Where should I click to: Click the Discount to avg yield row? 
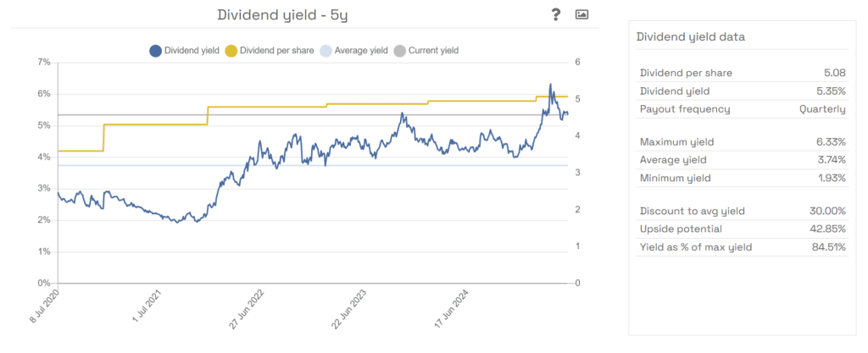click(x=742, y=212)
